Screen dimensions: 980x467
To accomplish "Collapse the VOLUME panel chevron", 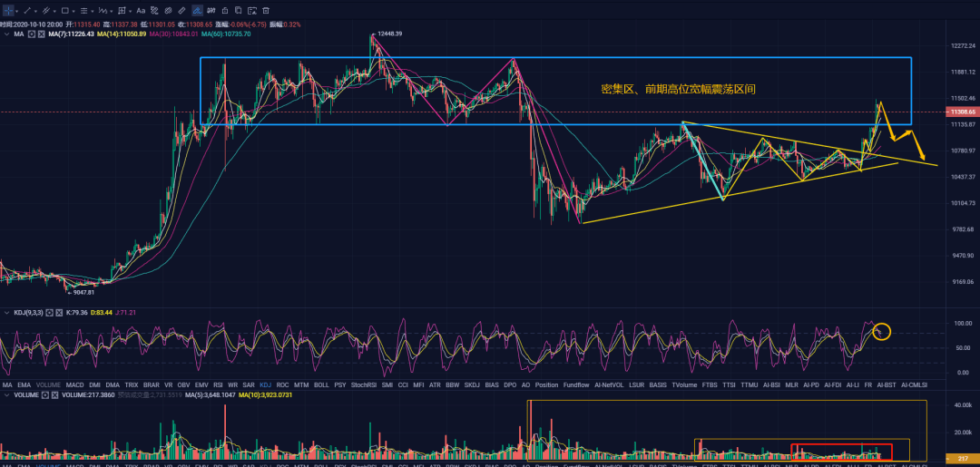I will pyautogui.click(x=7, y=395).
